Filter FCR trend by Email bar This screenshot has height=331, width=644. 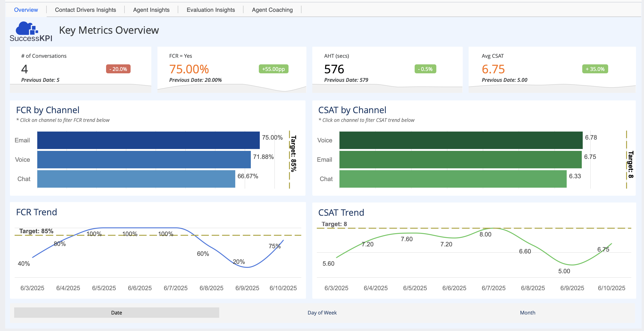pos(148,140)
